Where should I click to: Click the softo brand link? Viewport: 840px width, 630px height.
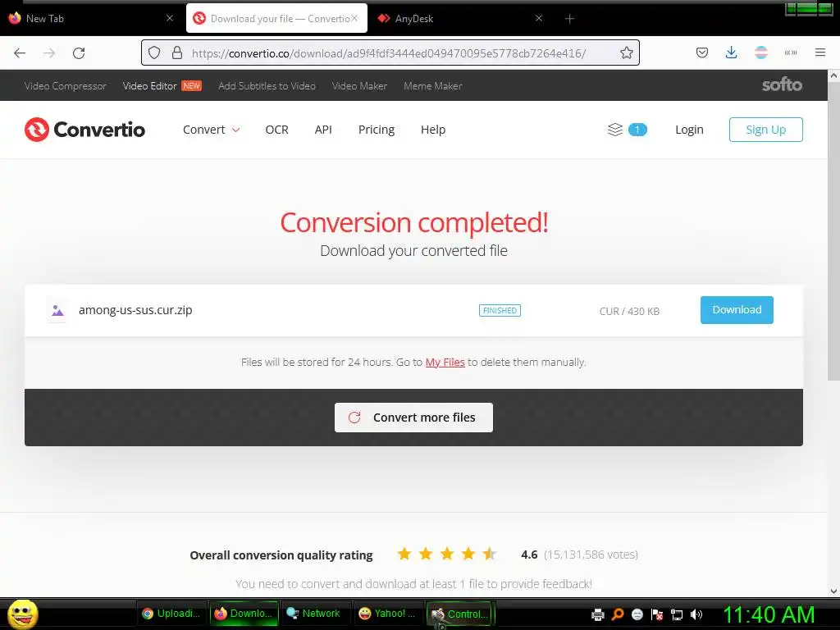pos(782,84)
